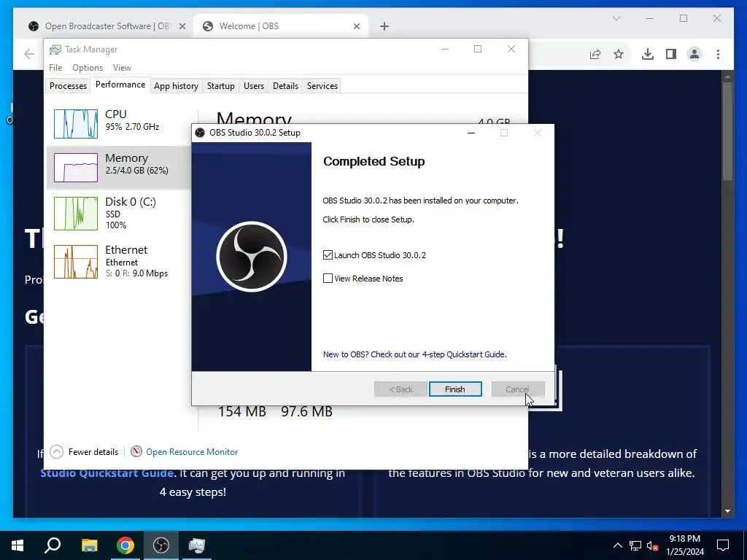Minimize the OBS Studio Setup dialog
This screenshot has width=747, height=560.
471,133
